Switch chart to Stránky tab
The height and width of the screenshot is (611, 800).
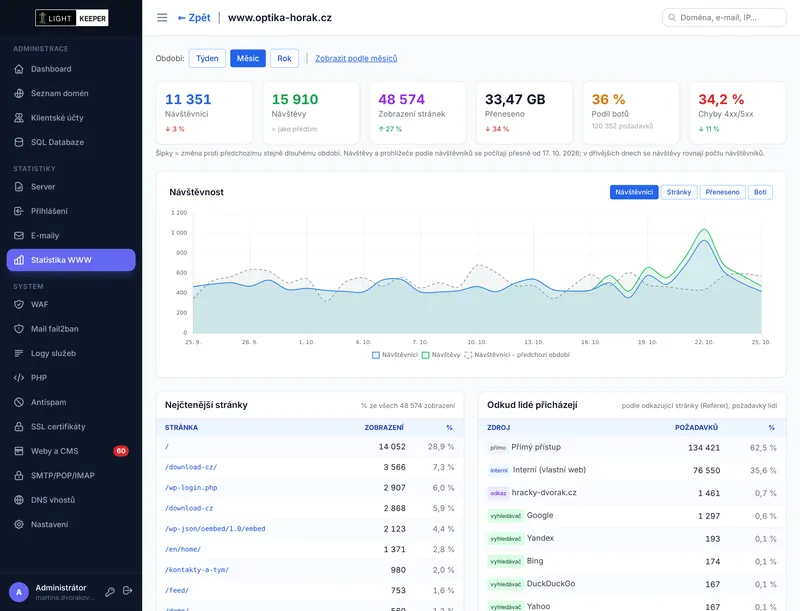click(x=679, y=192)
